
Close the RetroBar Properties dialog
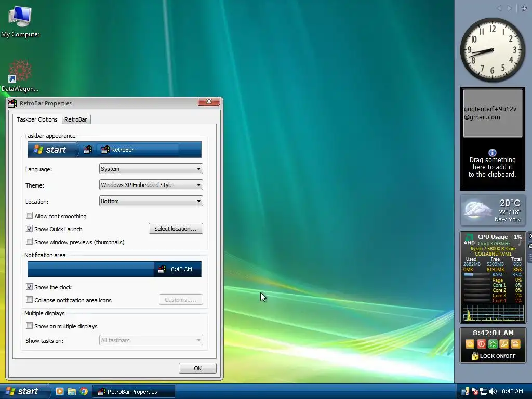209,101
